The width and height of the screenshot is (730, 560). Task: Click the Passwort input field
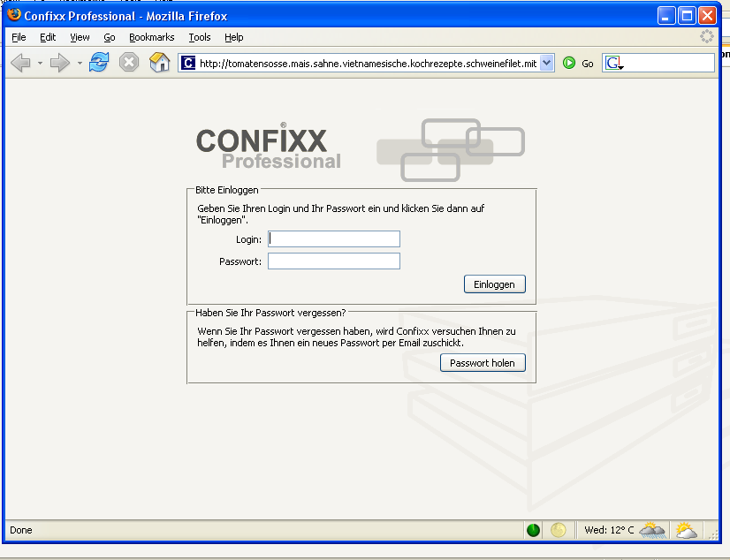point(334,261)
